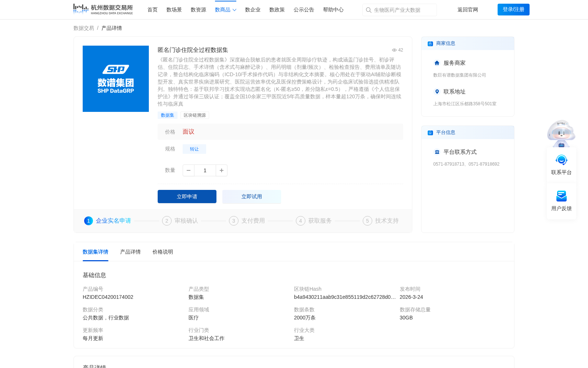Click the 面议 price value

[189, 132]
